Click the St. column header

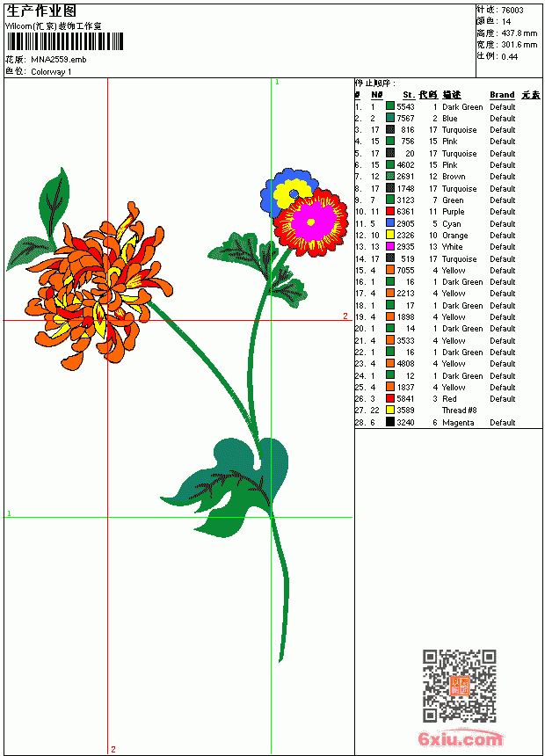[x=409, y=95]
